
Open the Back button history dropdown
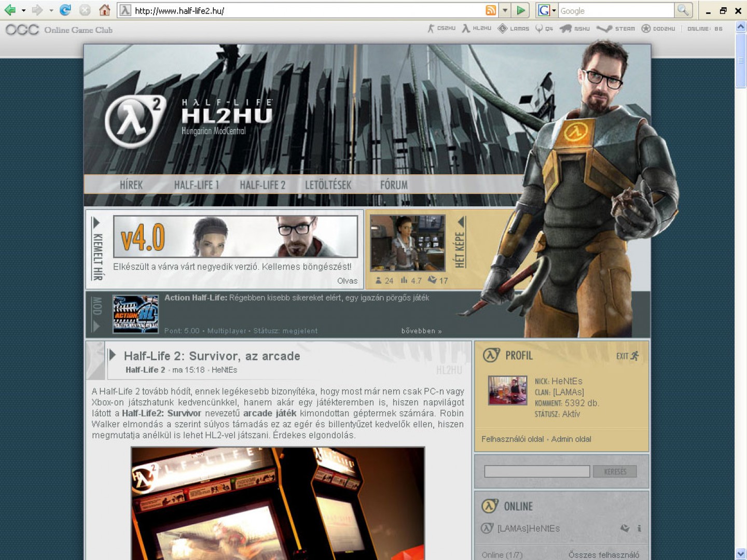23,10
